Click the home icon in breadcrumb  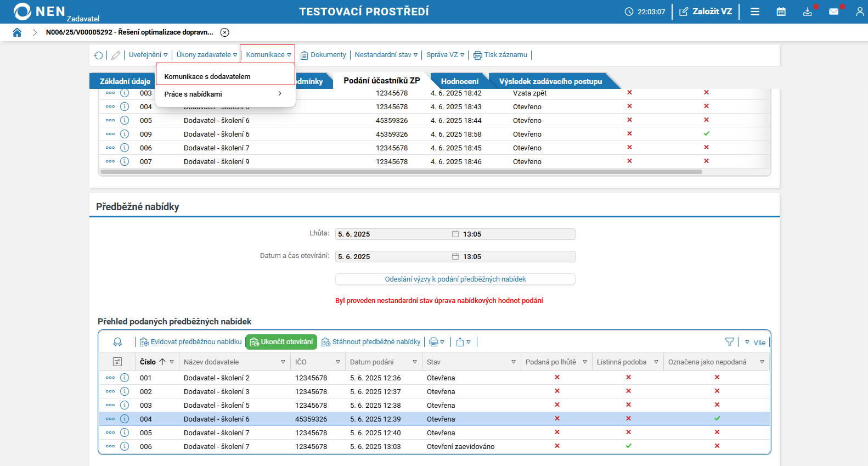pyautogui.click(x=17, y=32)
